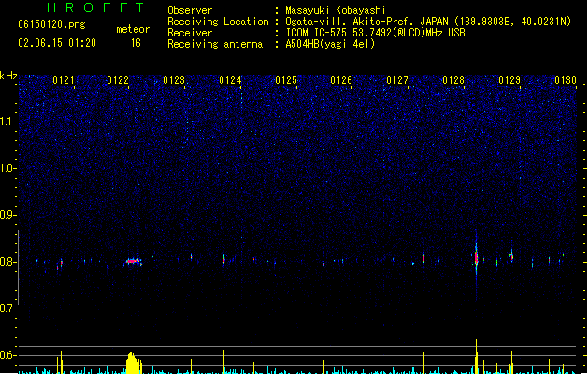Click observer name Masayuki Kobayashi
This screenshot has width=588, height=374.
click(x=336, y=10)
